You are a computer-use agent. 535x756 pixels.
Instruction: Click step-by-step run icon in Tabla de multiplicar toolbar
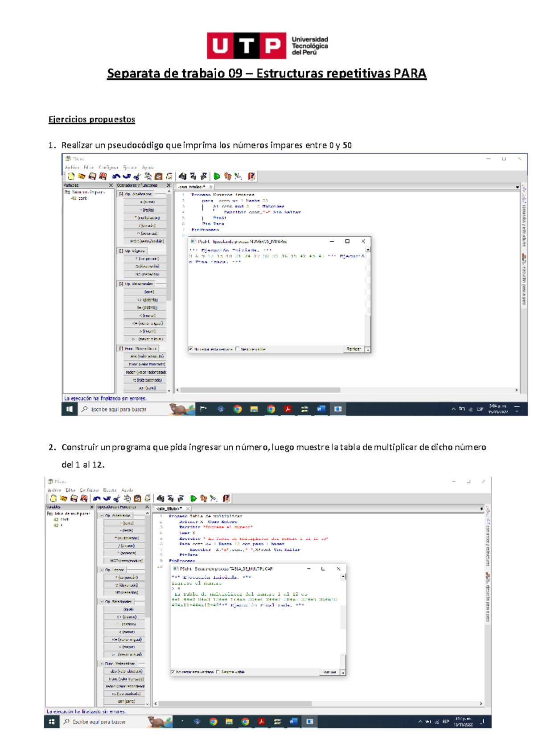coord(204,498)
